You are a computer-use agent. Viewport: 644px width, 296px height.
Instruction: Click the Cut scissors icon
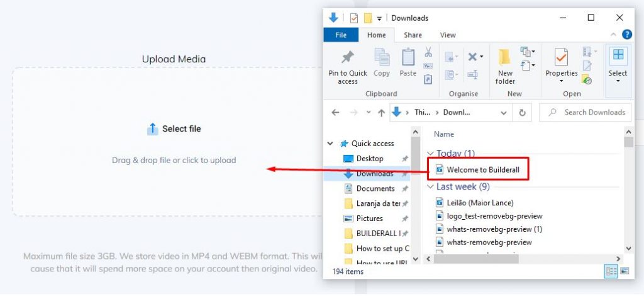click(428, 52)
